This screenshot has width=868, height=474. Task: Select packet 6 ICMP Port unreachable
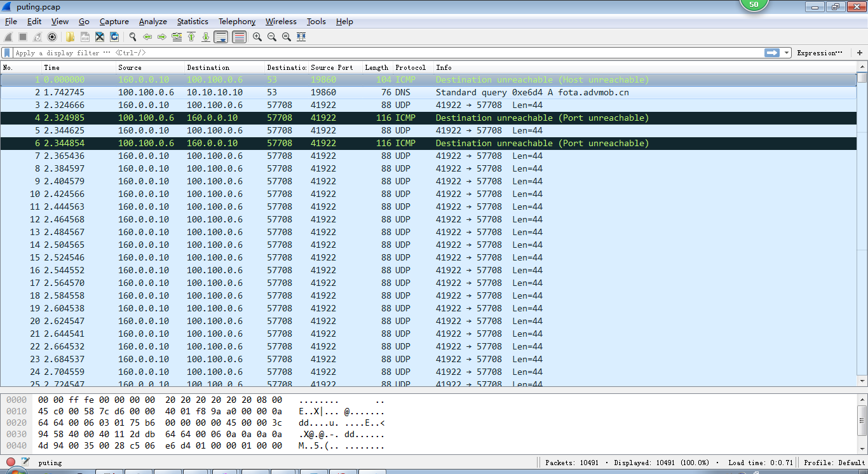(428, 143)
